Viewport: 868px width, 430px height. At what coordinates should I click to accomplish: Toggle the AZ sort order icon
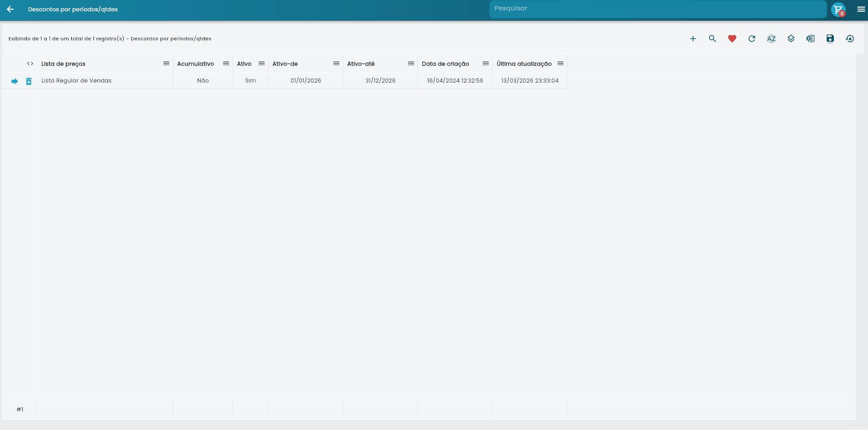pyautogui.click(x=771, y=39)
